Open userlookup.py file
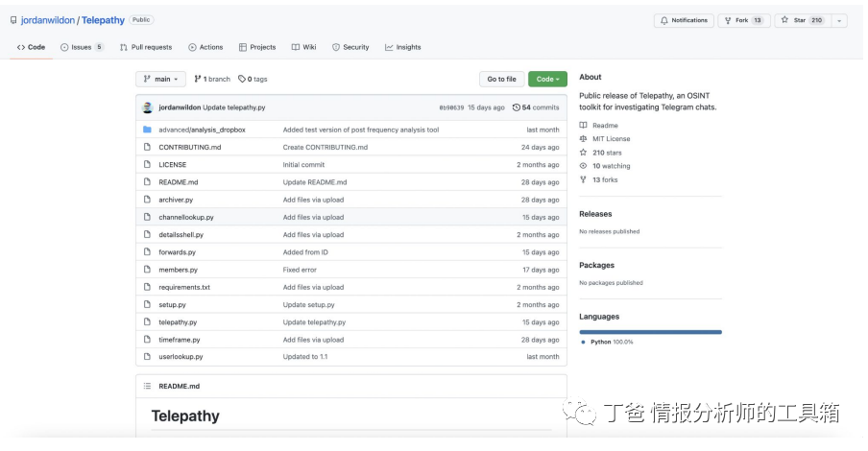The height and width of the screenshot is (451, 868). 181,357
